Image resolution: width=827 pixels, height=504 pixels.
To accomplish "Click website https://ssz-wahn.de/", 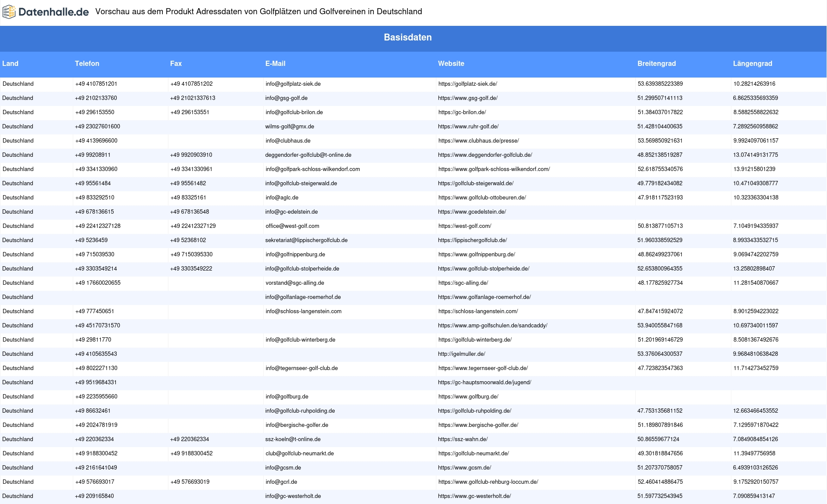I will [463, 439].
